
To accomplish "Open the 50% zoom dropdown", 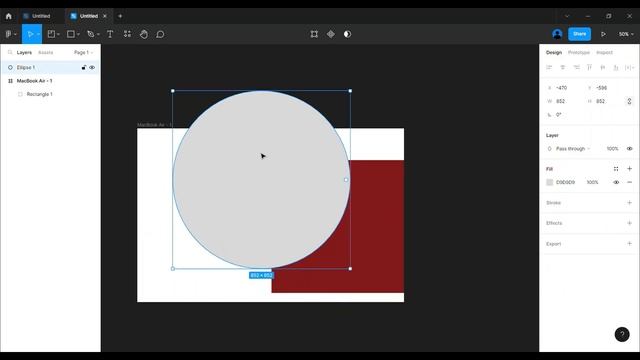I will click(626, 34).
